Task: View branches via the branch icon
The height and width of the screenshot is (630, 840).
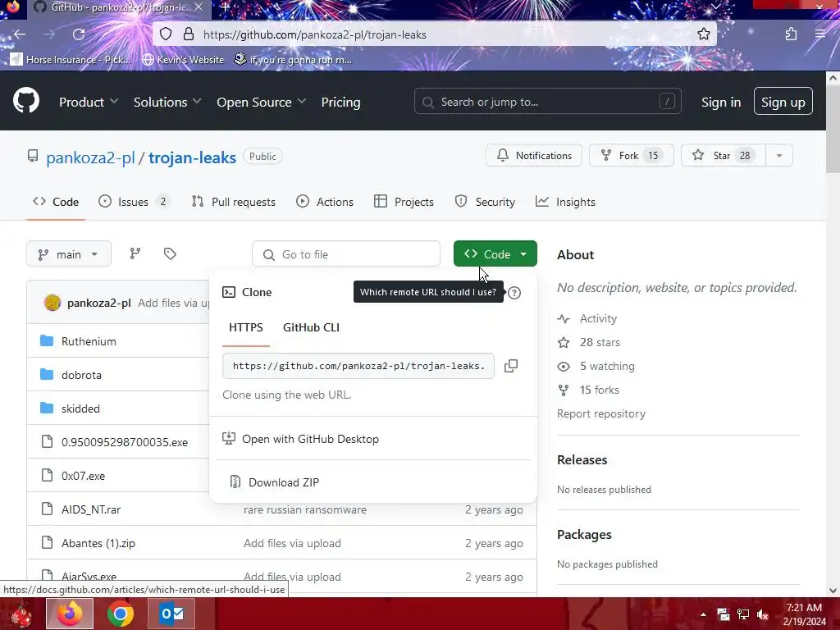Action: tap(135, 254)
